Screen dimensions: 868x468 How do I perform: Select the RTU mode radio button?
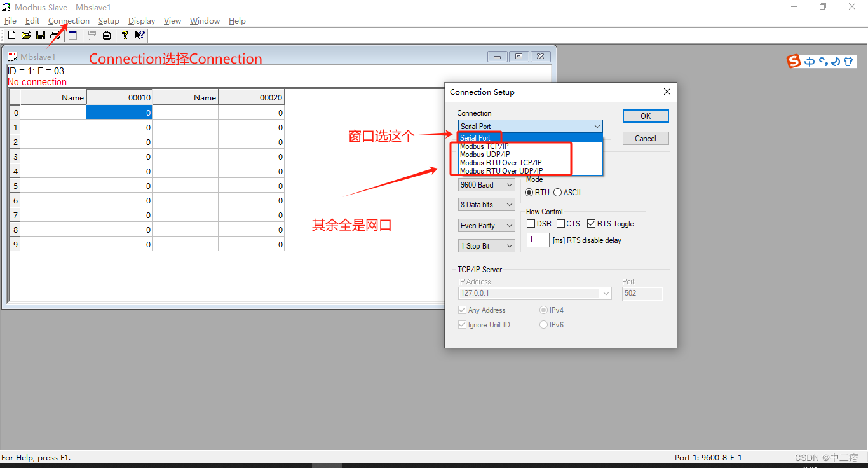point(529,193)
